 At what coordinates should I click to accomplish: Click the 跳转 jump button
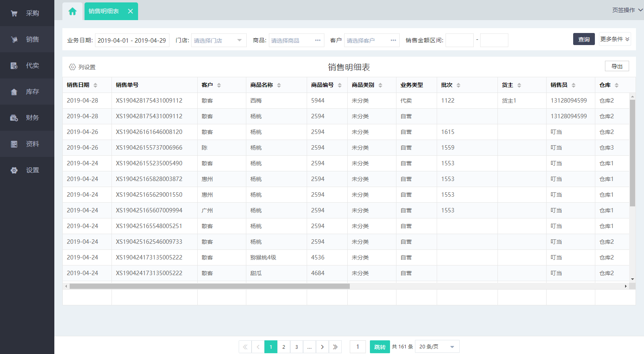click(x=380, y=347)
